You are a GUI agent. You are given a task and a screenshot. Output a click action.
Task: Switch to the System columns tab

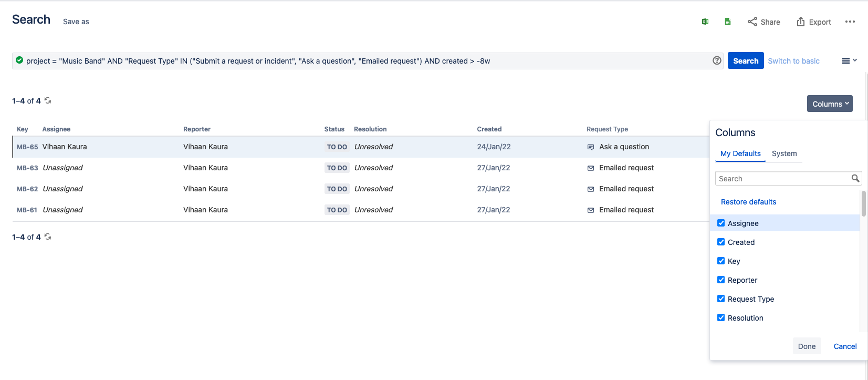tap(784, 153)
